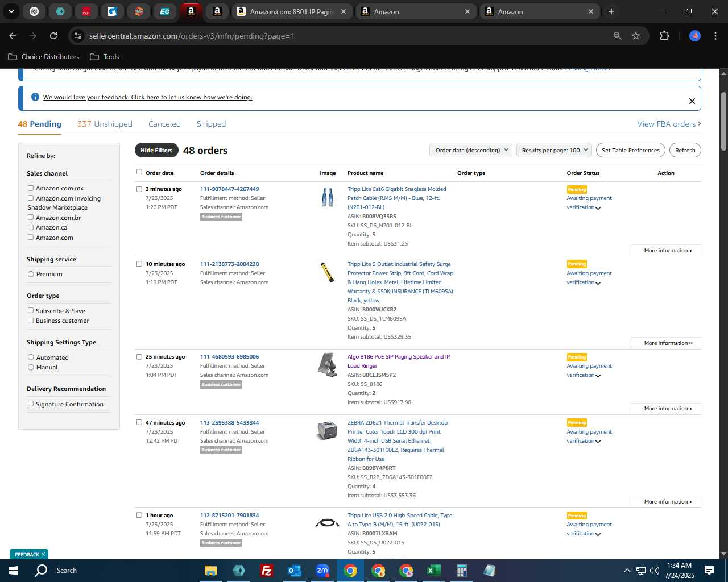Image resolution: width=728 pixels, height=582 pixels.
Task: Open the Chrome profile avatar icon
Action: (695, 36)
